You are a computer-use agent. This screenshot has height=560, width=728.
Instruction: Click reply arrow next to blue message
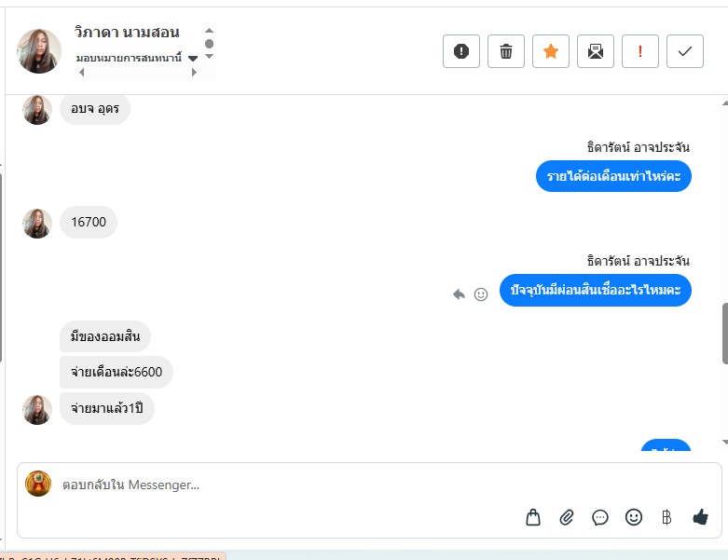(x=459, y=294)
